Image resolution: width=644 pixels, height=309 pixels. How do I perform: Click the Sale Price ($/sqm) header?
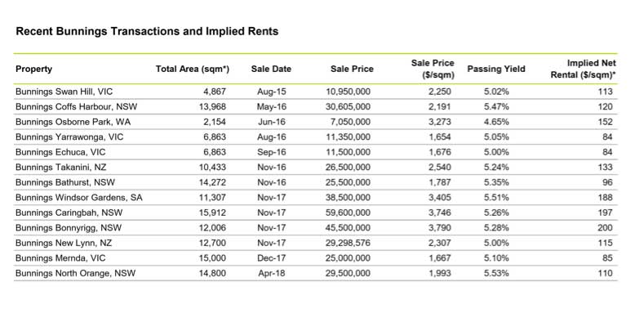click(433, 69)
